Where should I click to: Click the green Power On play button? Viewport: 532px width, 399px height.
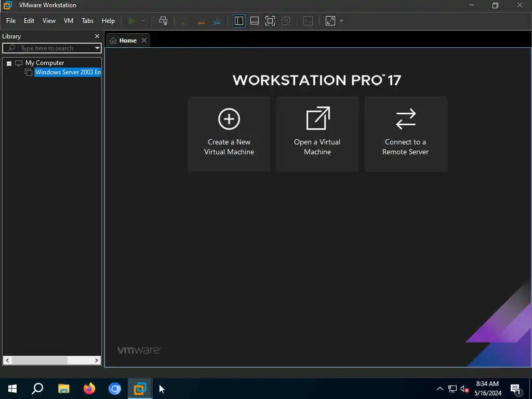[132, 21]
